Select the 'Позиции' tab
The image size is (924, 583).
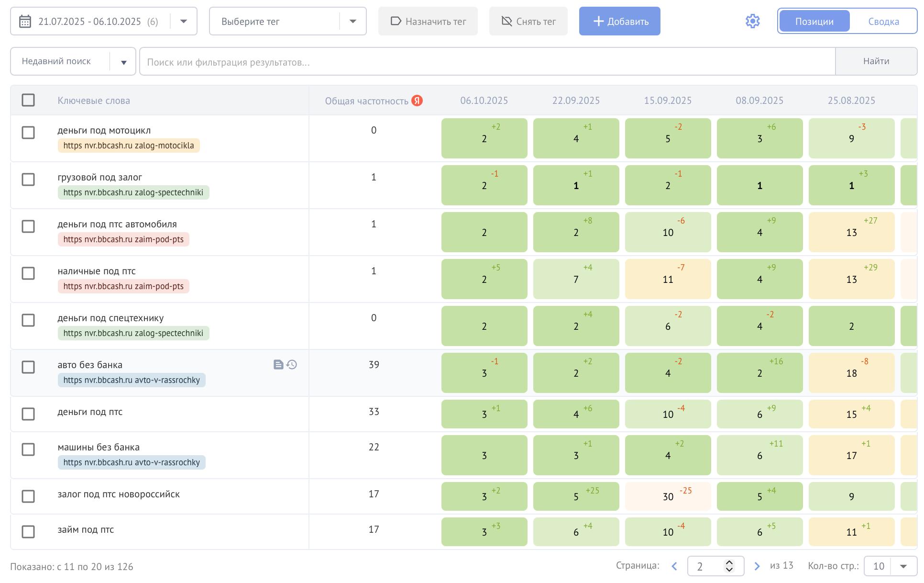[814, 21]
